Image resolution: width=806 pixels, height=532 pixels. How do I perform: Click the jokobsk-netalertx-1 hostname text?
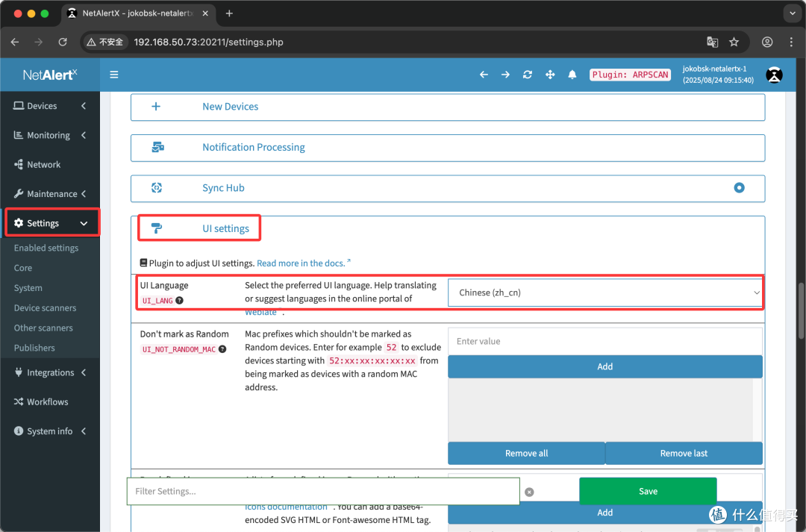[714, 69]
